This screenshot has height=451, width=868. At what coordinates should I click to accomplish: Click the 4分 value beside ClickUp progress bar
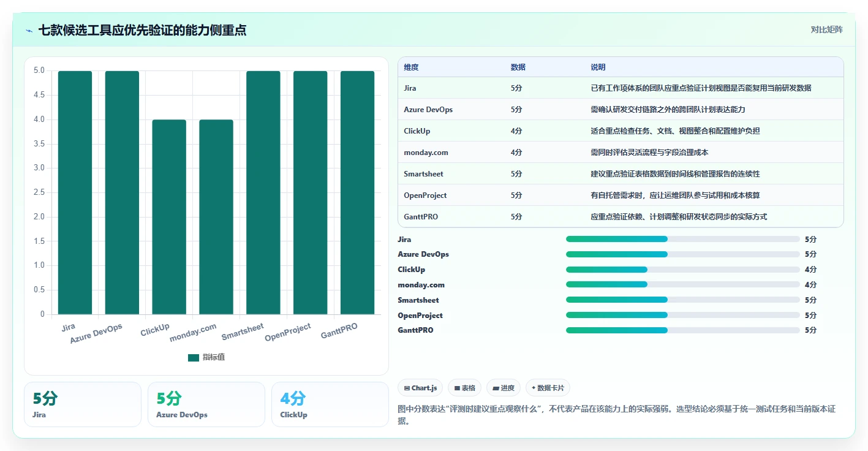tap(810, 270)
